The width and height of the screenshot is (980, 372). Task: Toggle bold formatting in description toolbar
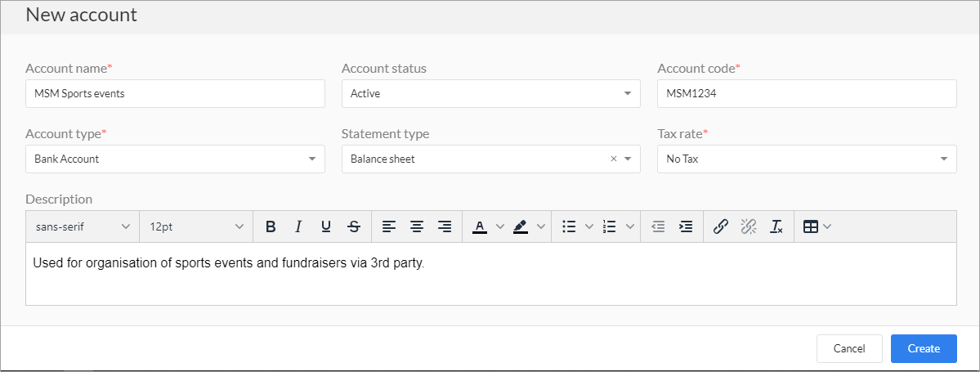(x=271, y=226)
